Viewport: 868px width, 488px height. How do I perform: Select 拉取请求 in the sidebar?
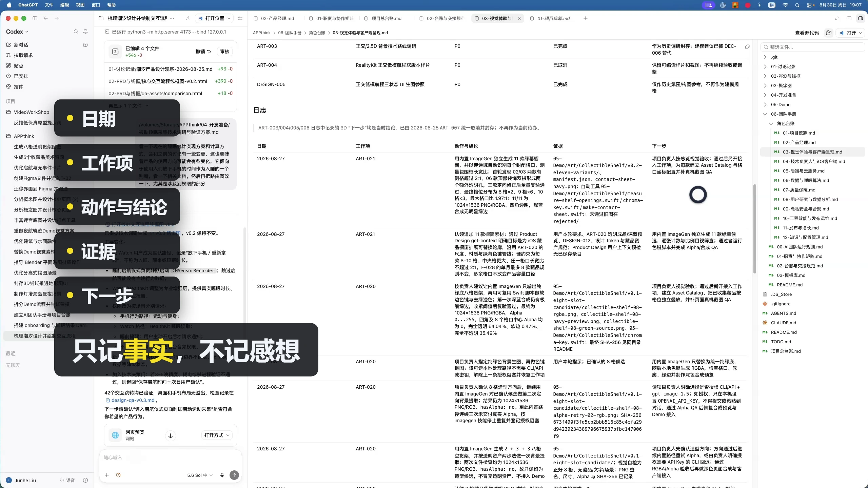tap(23, 55)
